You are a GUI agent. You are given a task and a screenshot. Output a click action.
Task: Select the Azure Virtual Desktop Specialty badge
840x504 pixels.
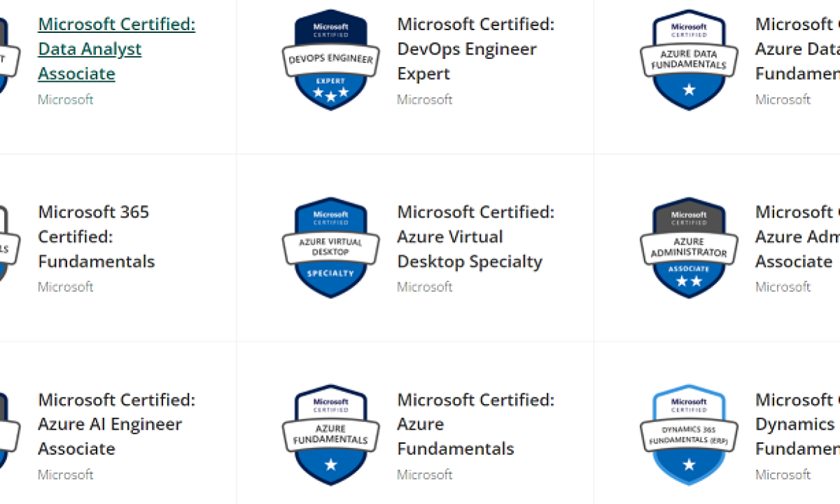[x=330, y=248]
